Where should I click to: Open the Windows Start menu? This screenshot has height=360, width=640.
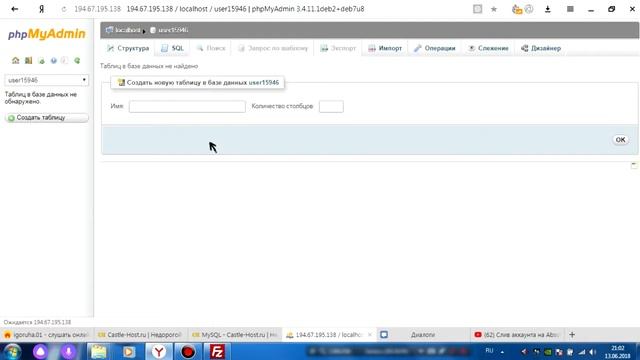pos(12,351)
